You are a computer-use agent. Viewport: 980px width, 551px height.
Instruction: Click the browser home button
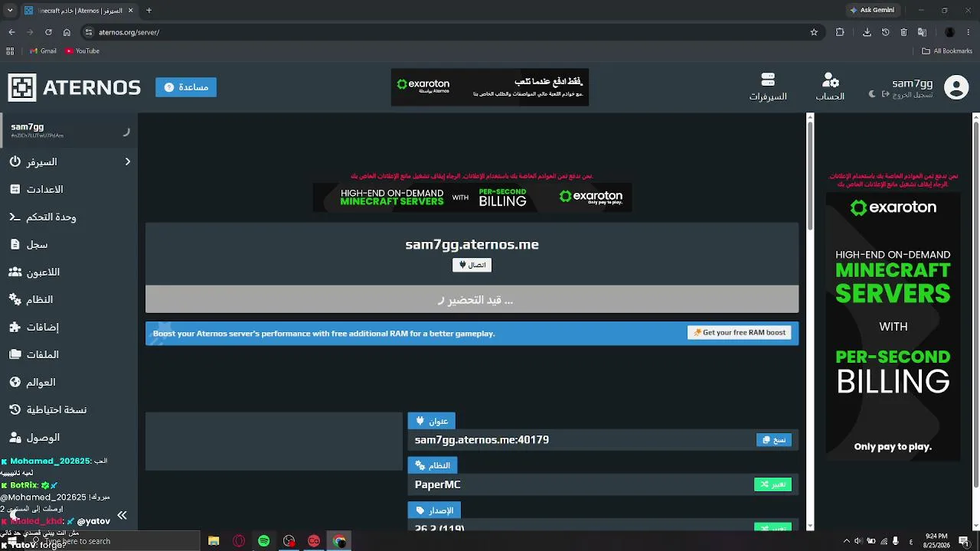pos(67,32)
